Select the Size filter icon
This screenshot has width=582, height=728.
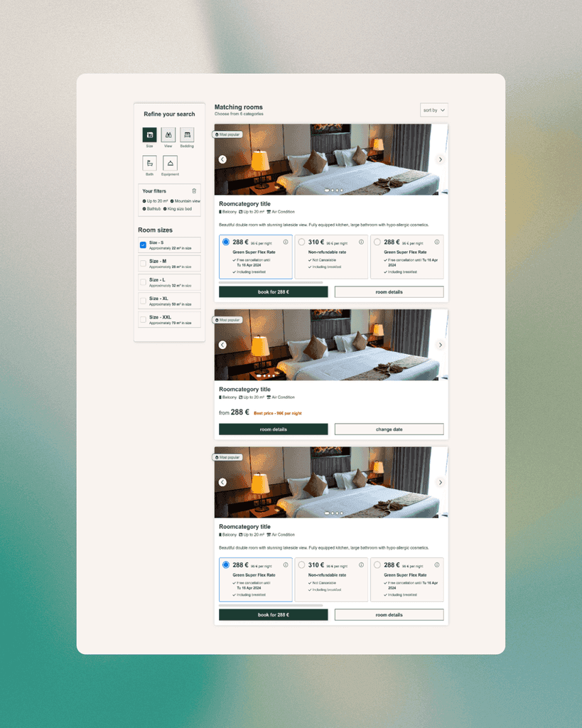149,134
